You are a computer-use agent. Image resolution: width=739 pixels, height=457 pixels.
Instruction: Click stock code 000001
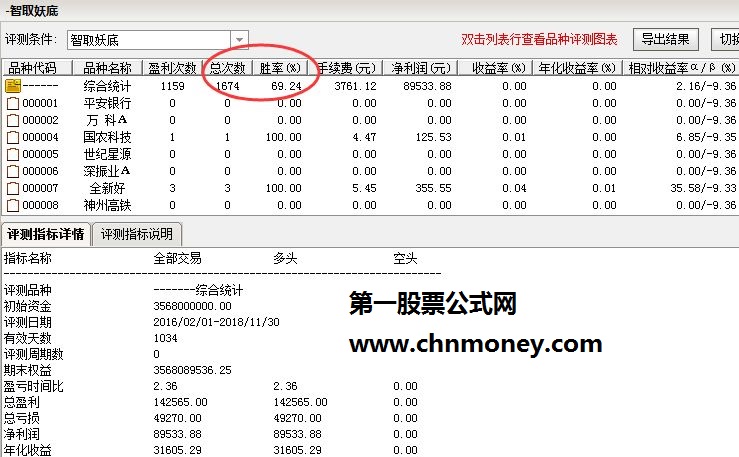point(40,103)
